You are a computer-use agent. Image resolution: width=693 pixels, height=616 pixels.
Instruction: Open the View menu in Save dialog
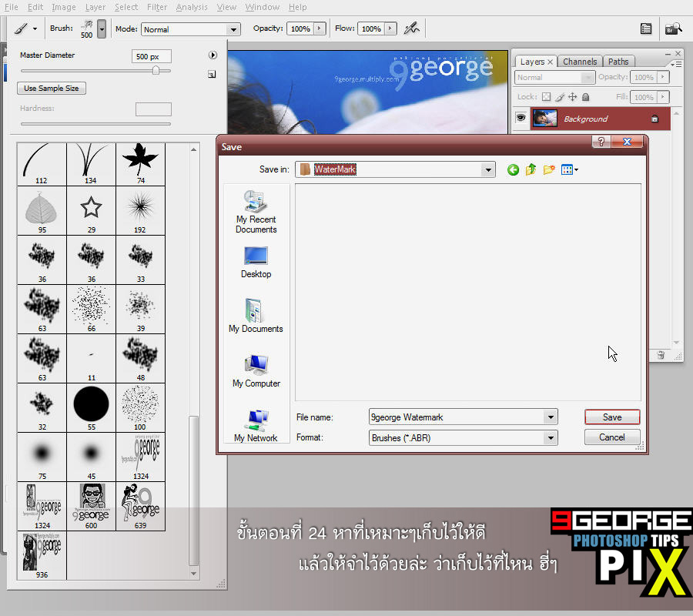[x=569, y=169]
